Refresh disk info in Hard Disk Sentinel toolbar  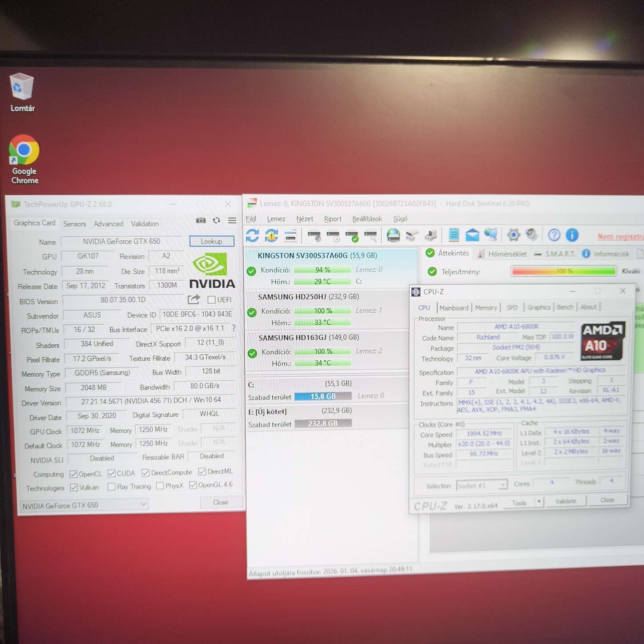pos(253,235)
